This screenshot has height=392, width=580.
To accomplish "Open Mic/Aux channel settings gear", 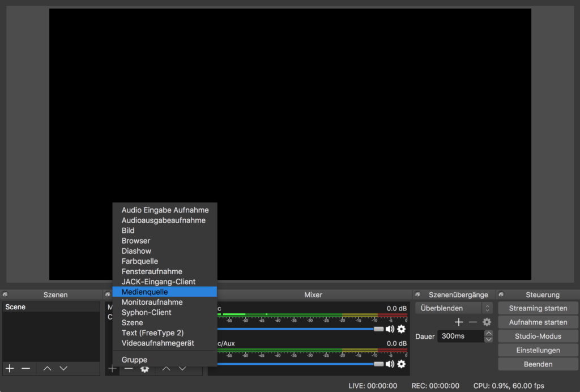I will [x=402, y=364].
